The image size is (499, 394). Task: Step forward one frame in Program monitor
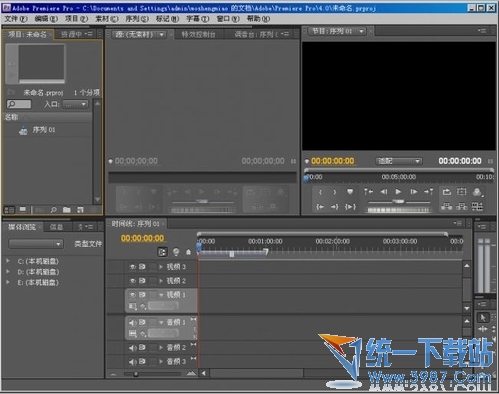414,192
